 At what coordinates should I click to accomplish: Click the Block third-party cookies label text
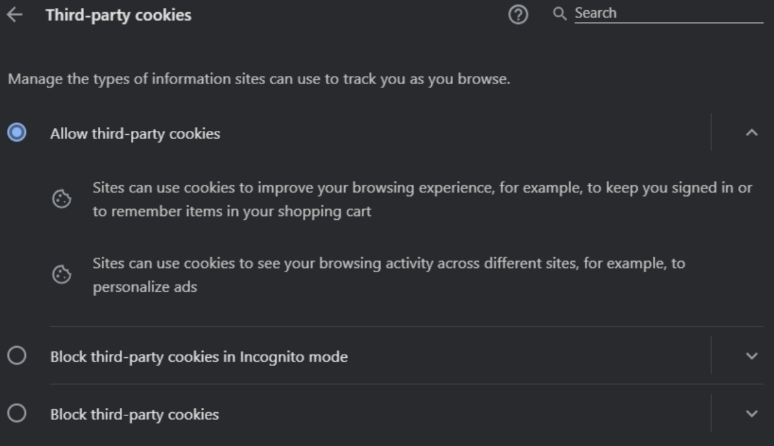pyautogui.click(x=134, y=414)
